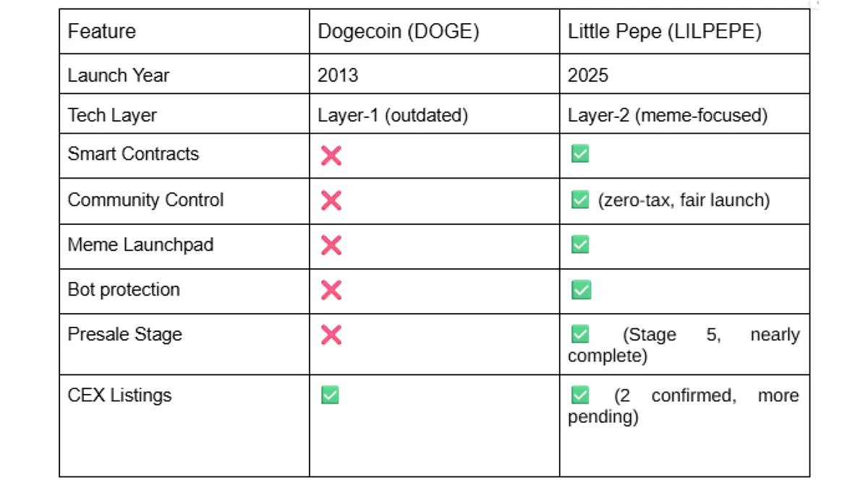Click Little Pepe's Smart Contracts green check
The width and height of the screenshot is (868, 488).
[x=580, y=154]
